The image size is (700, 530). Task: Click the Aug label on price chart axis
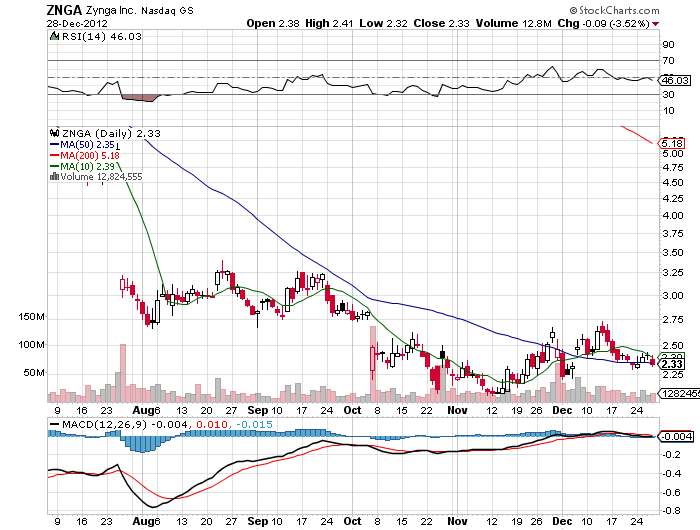[x=144, y=410]
